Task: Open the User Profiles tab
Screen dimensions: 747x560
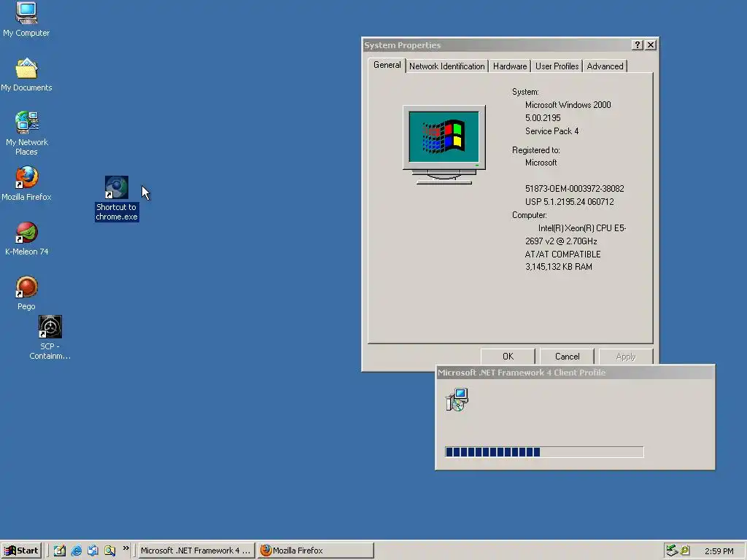Action: 557,66
